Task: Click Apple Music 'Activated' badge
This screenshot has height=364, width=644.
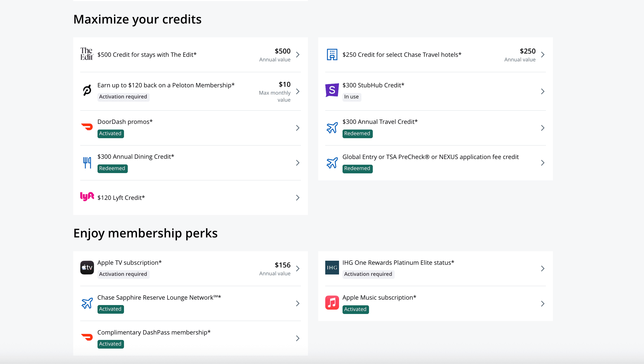Action: coord(355,309)
